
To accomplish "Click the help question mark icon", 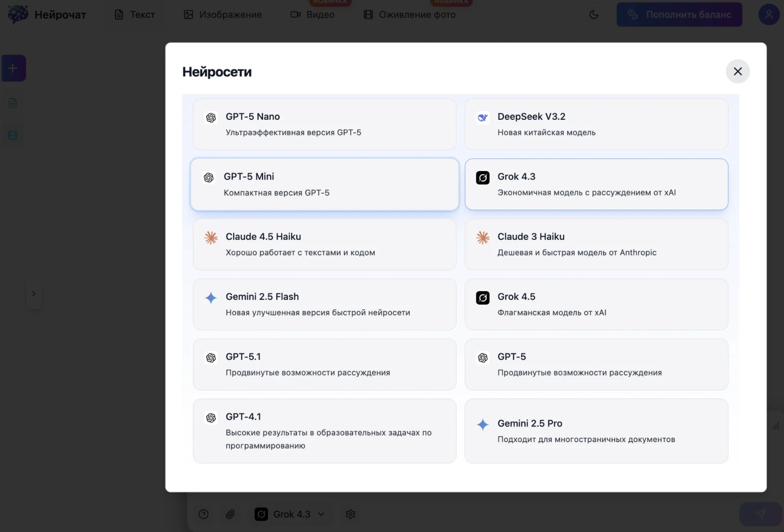I will (204, 514).
